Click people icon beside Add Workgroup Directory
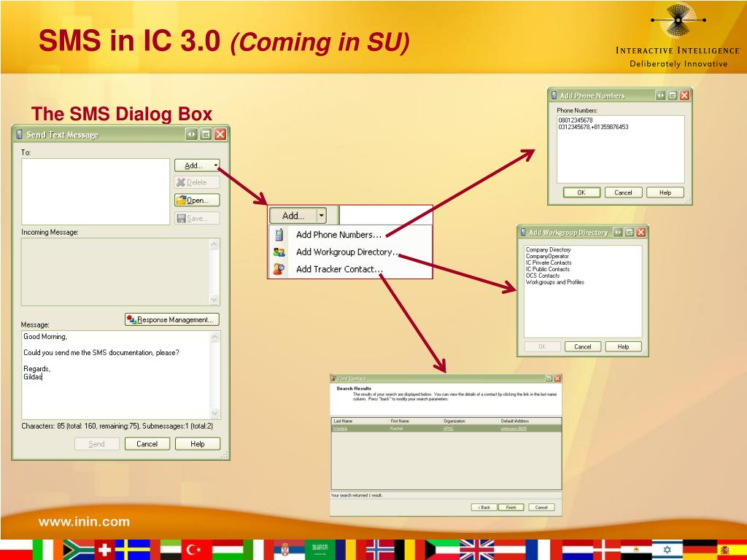Viewport: 747px width, 560px height. tap(279, 252)
